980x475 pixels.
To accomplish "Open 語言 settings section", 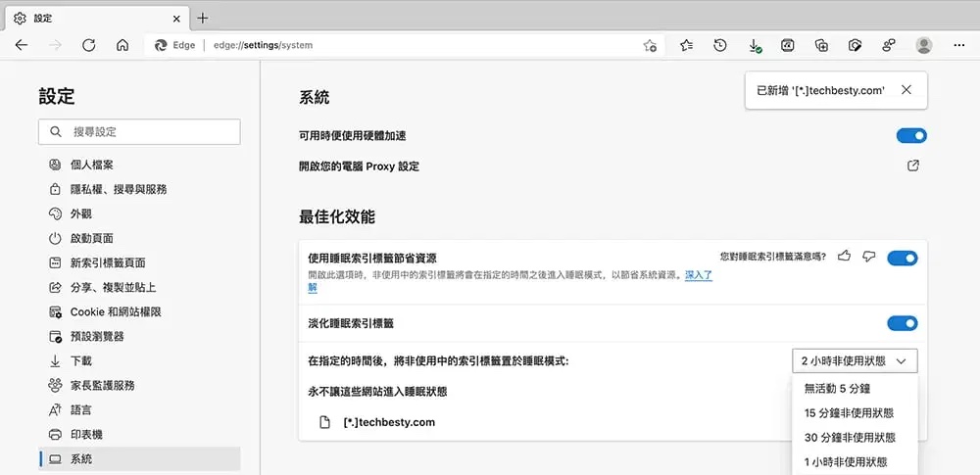I will (x=139, y=410).
